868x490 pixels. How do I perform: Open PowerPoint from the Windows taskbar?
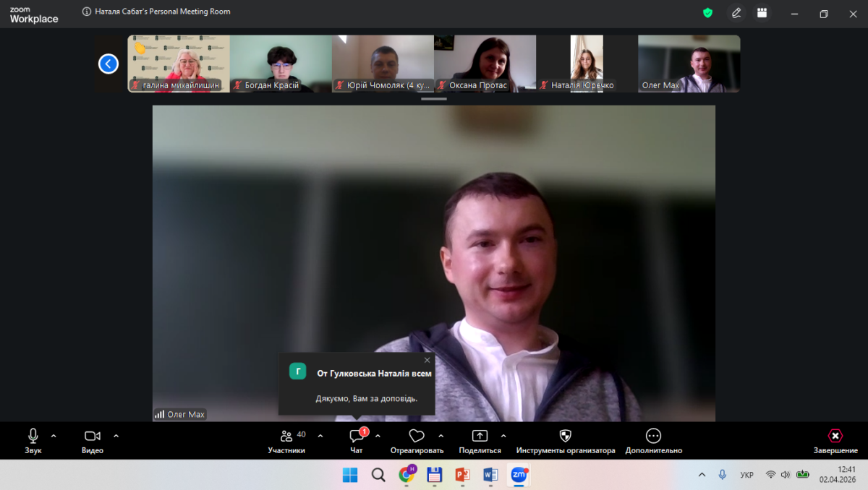pyautogui.click(x=462, y=475)
